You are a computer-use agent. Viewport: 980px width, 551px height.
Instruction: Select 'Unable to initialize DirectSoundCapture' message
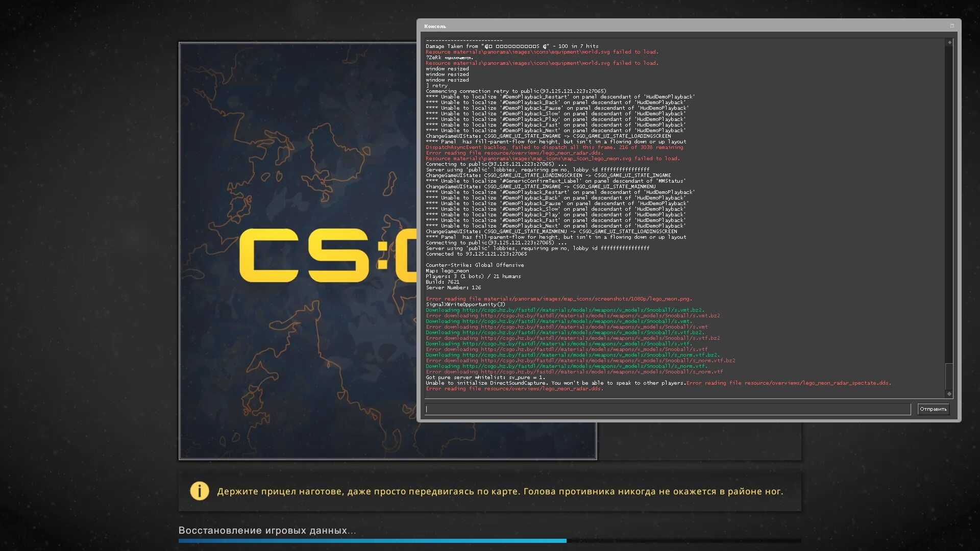click(556, 383)
